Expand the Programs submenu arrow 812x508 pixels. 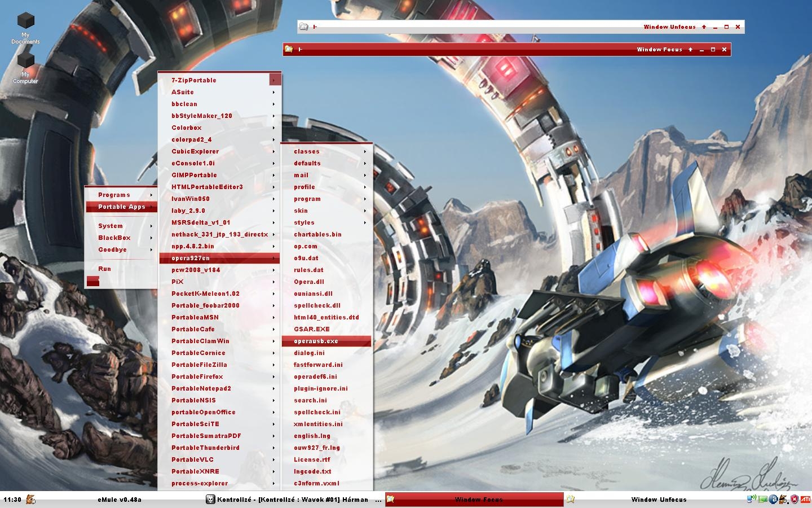151,195
